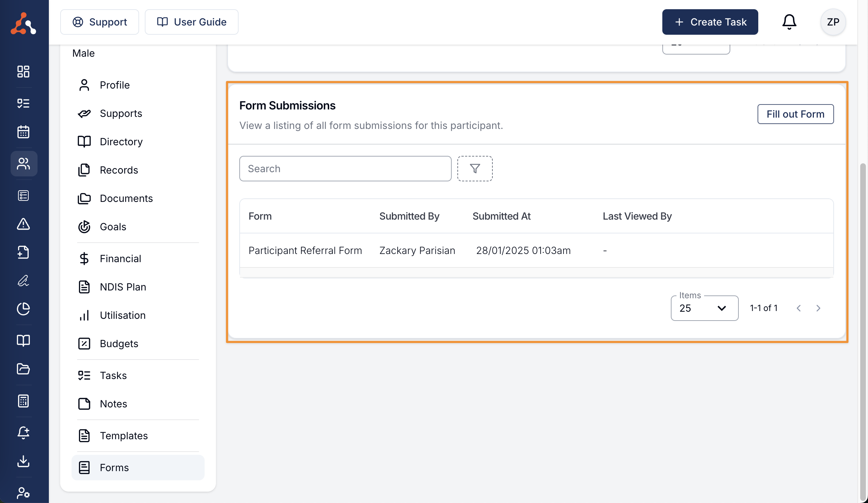Open the ZP user avatar menu
The height and width of the screenshot is (503, 868).
(x=833, y=22)
